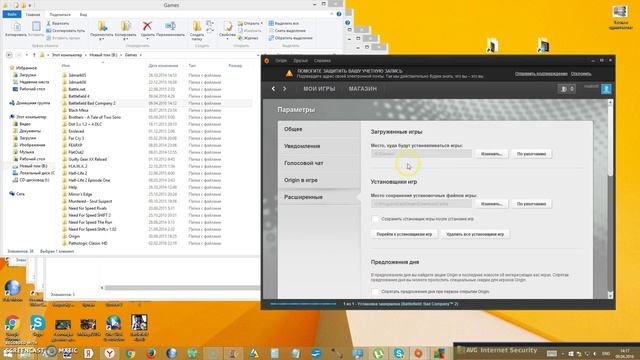The height and width of the screenshot is (360, 640).
Task: Click the Origin forward navigation arrow
Action: [284, 89]
